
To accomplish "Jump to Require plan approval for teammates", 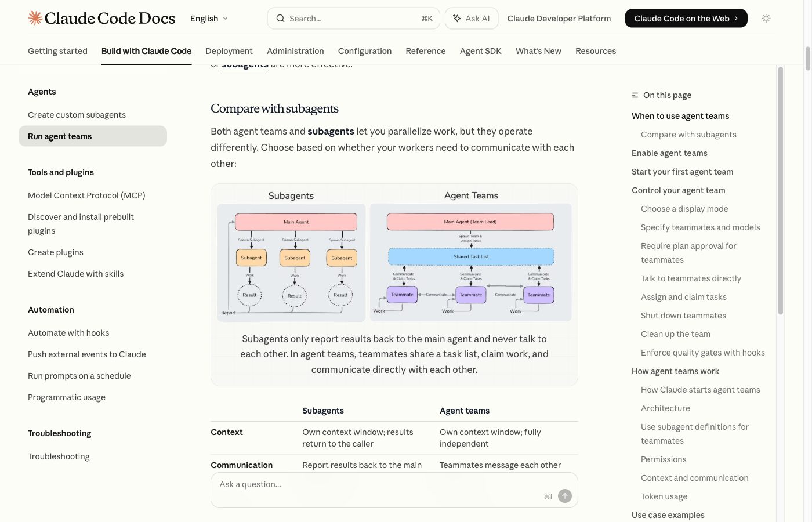I will click(x=688, y=253).
